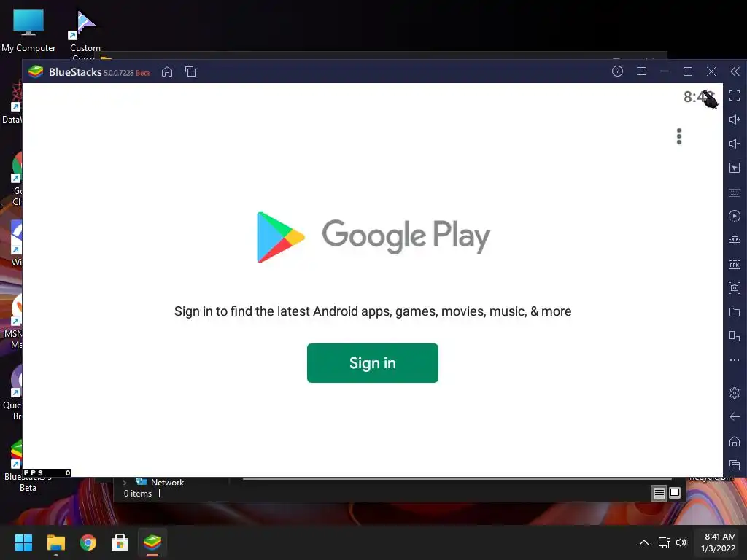This screenshot has height=560, width=747.
Task: Decrease volume in BlueStacks sidebar
Action: pyautogui.click(x=735, y=144)
